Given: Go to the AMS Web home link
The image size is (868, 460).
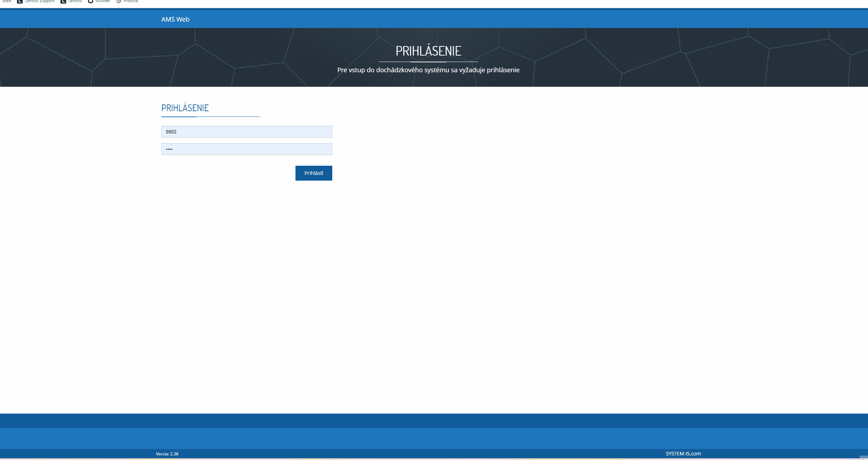Looking at the screenshot, I should point(175,19).
